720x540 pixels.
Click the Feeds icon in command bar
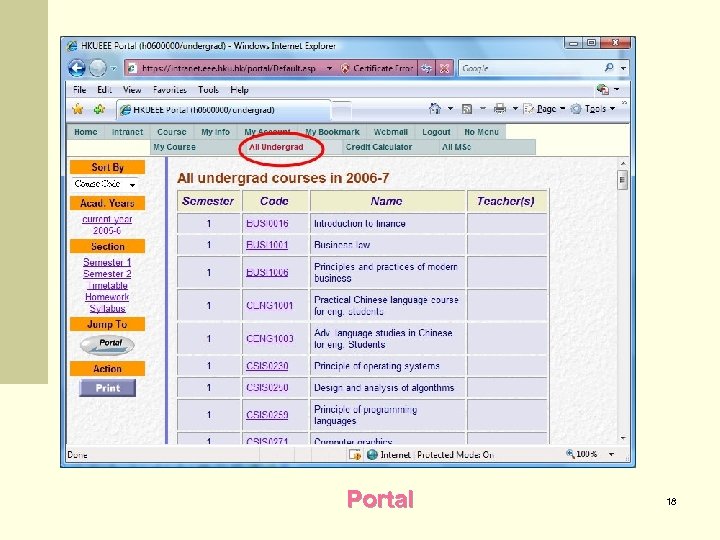coord(467,109)
